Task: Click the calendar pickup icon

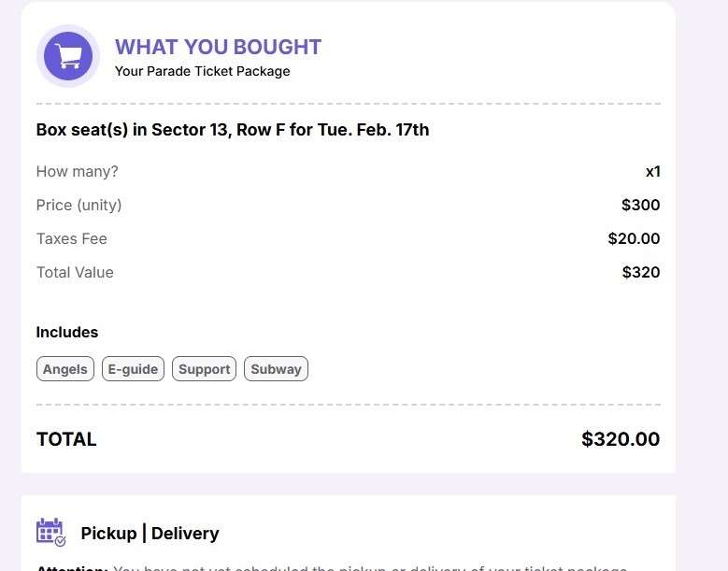Action: pos(50,533)
